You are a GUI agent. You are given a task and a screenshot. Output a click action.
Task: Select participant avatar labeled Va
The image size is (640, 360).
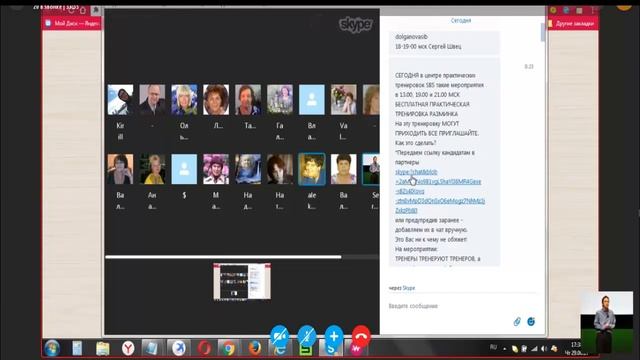click(344, 100)
